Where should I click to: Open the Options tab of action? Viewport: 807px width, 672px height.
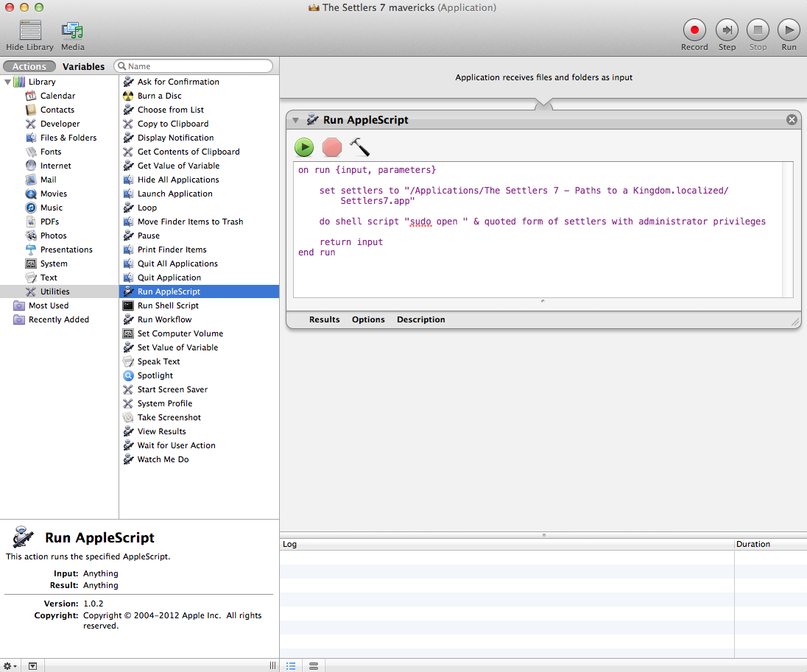pos(368,319)
